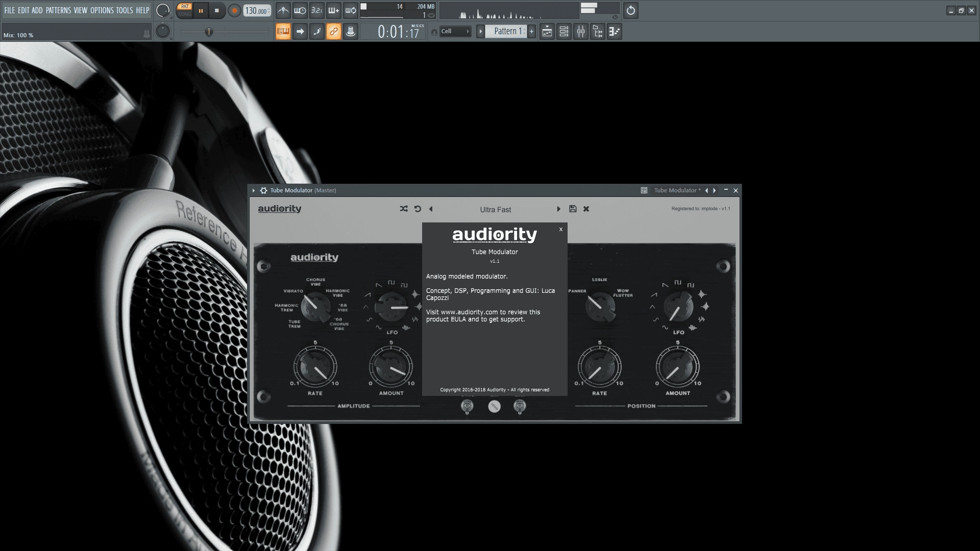Open the EDIT menu
Viewport: 980px width, 551px height.
click(23, 10)
